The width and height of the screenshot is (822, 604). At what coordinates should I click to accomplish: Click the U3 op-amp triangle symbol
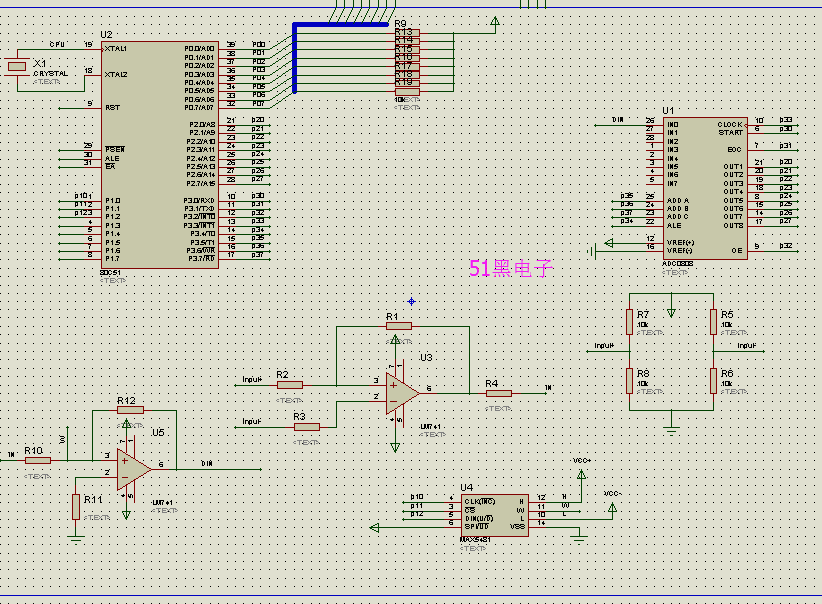click(x=402, y=390)
